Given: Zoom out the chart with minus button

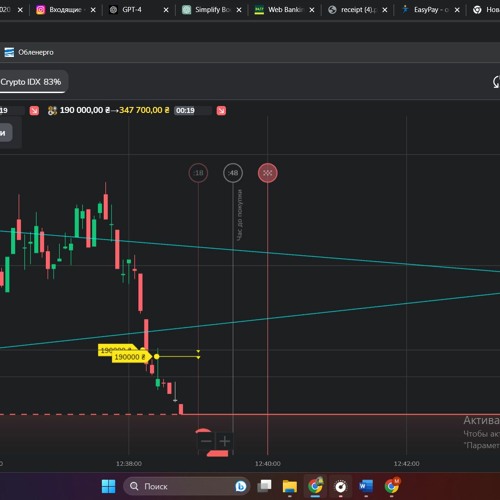Looking at the screenshot, I should [x=206, y=441].
